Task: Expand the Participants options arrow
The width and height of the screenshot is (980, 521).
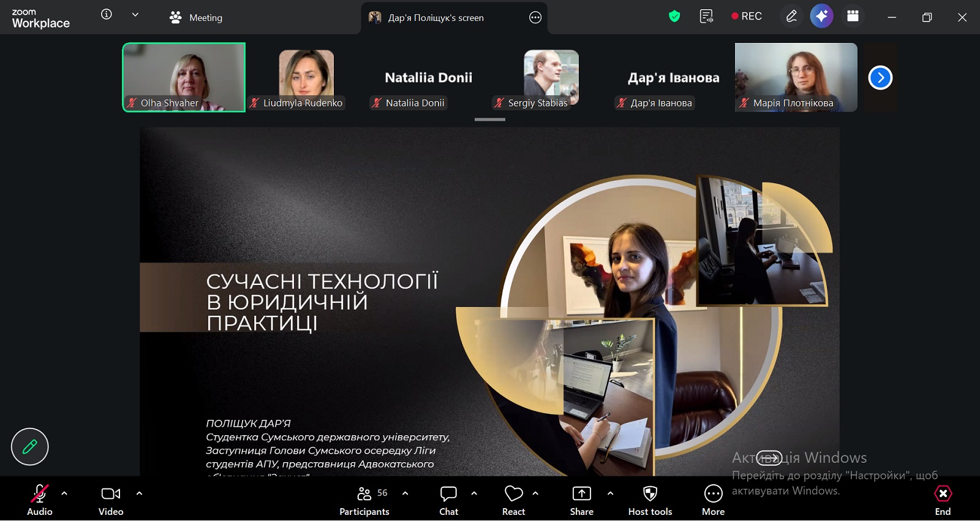Action: (405, 493)
